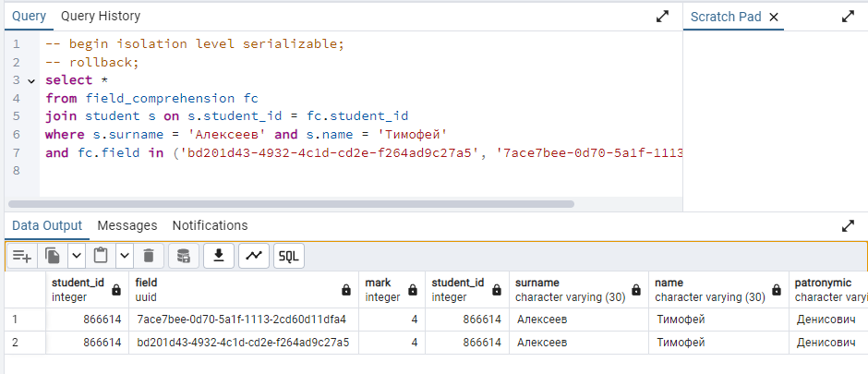Click the Paste clipboard icon
The width and height of the screenshot is (868, 374).
101,256
